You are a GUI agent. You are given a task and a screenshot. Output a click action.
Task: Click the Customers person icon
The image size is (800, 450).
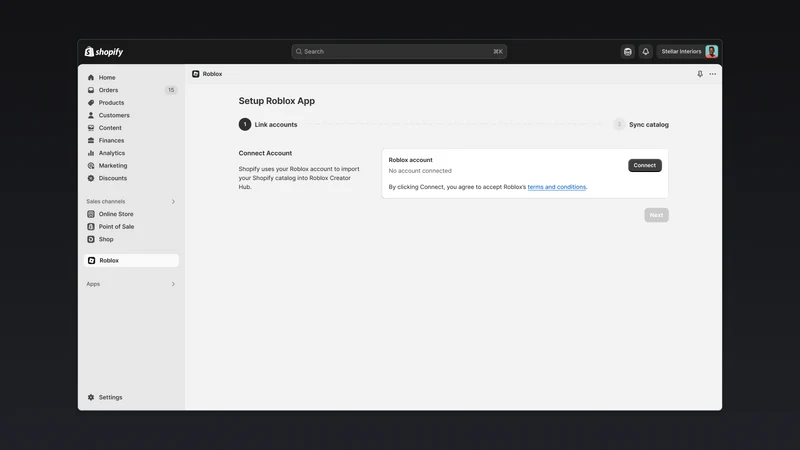[91, 115]
